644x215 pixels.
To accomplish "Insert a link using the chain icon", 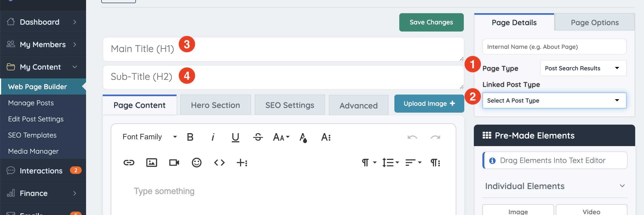I will pyautogui.click(x=129, y=162).
